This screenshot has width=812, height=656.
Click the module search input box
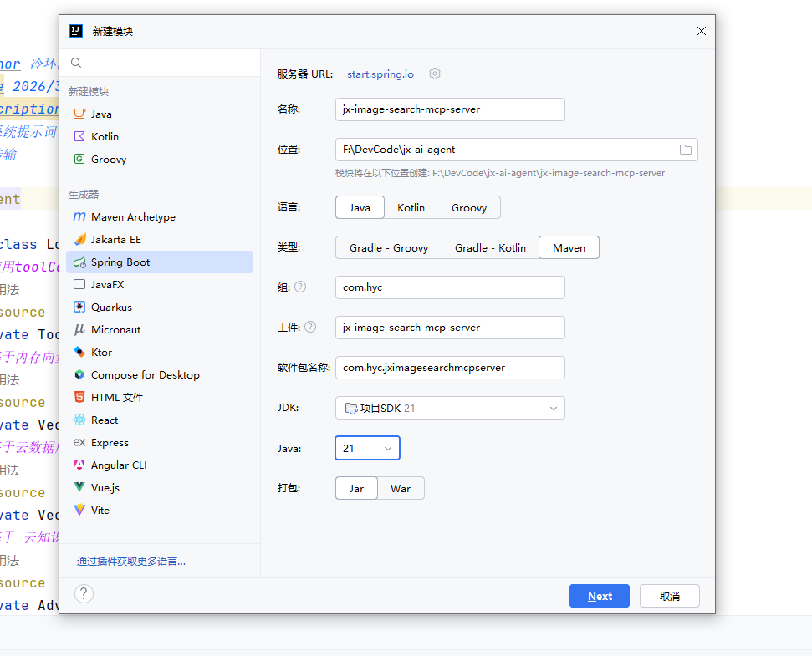(x=160, y=63)
